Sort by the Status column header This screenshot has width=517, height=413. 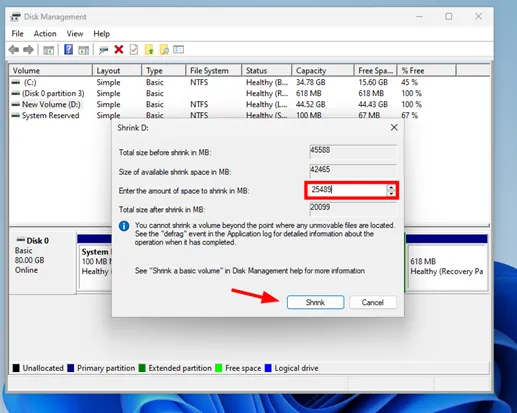[267, 71]
